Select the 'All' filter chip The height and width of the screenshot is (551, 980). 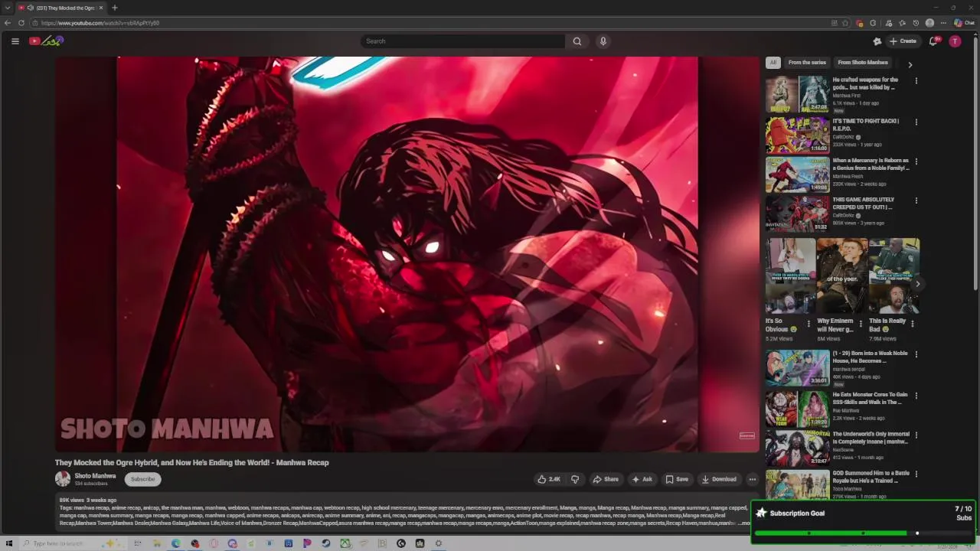pyautogui.click(x=773, y=63)
